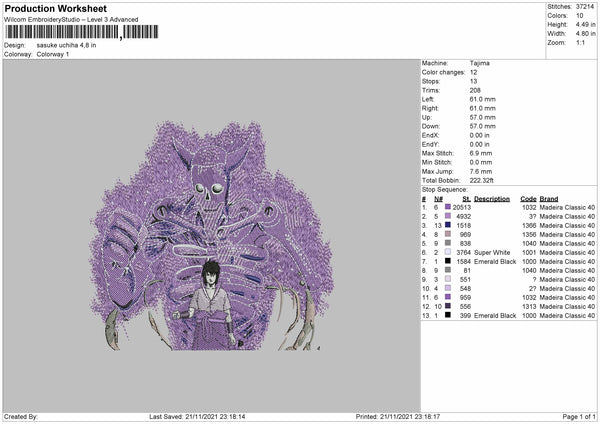Pick the lilac swatch in stop row 10
This screenshot has width=600, height=424.
pyautogui.click(x=448, y=288)
